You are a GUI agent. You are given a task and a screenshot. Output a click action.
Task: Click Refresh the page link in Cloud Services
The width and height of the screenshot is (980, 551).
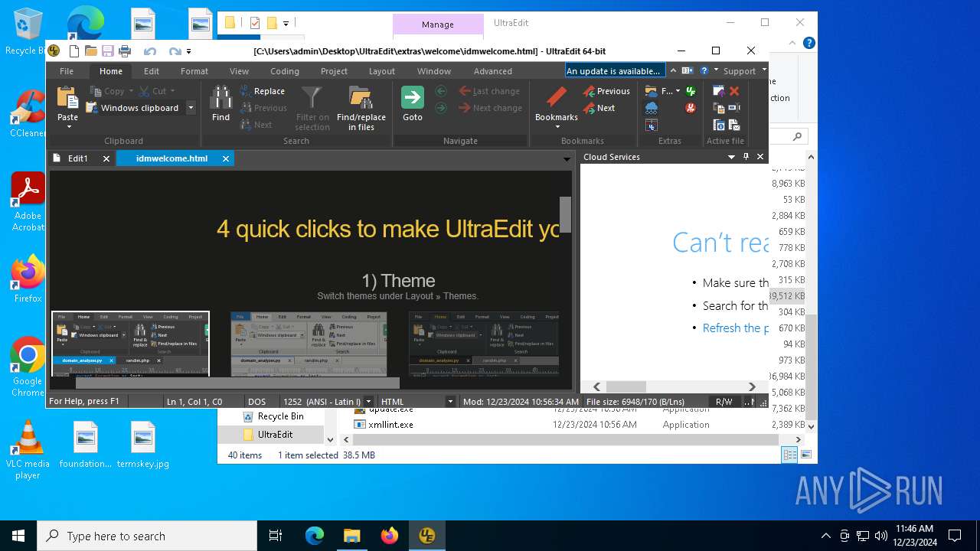[x=735, y=328]
